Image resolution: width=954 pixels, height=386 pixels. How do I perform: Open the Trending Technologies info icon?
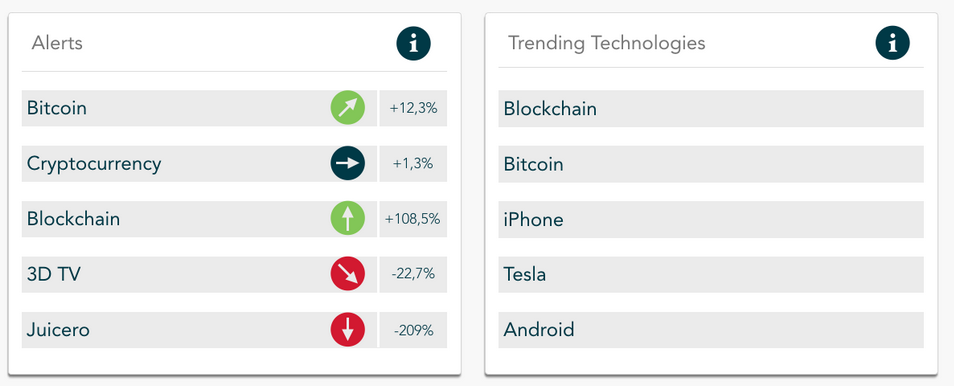click(x=893, y=43)
